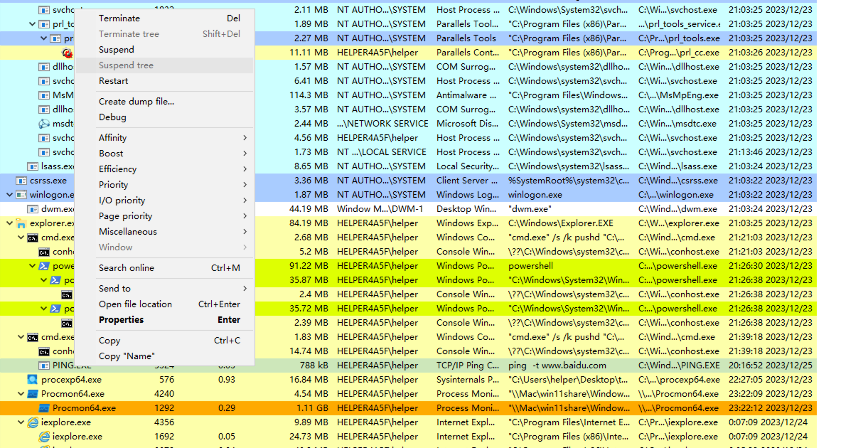Click the parent iexplore.exe icon with PID 4356

pos(33,422)
